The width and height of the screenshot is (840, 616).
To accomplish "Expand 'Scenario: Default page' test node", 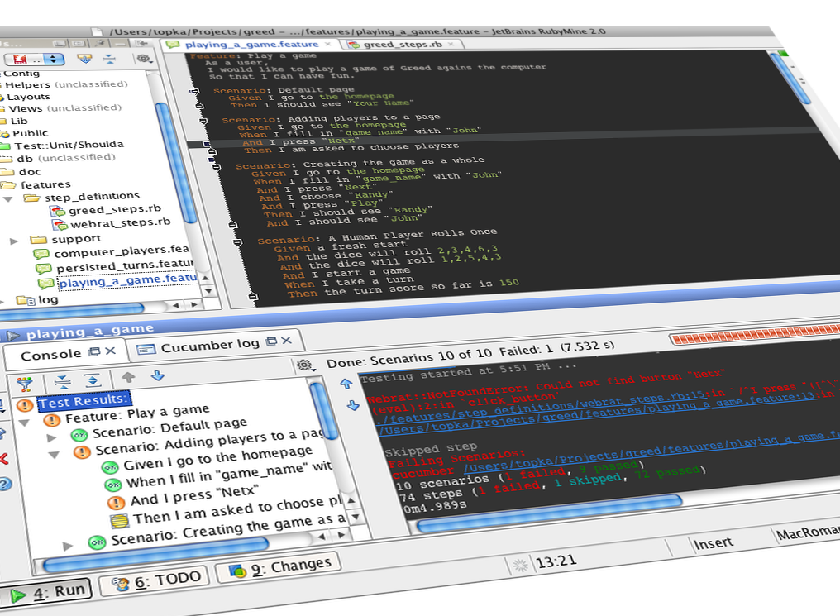I will point(51,438).
